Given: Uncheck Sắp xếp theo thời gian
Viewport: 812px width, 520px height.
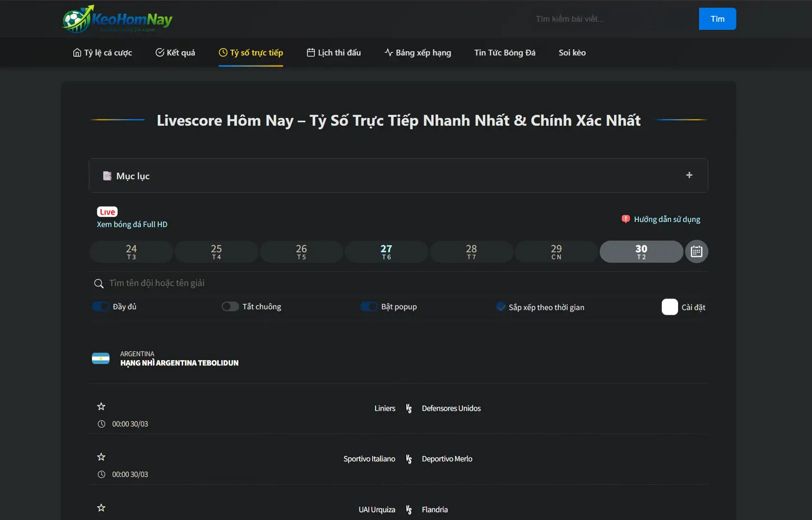Looking at the screenshot, I should coord(501,307).
